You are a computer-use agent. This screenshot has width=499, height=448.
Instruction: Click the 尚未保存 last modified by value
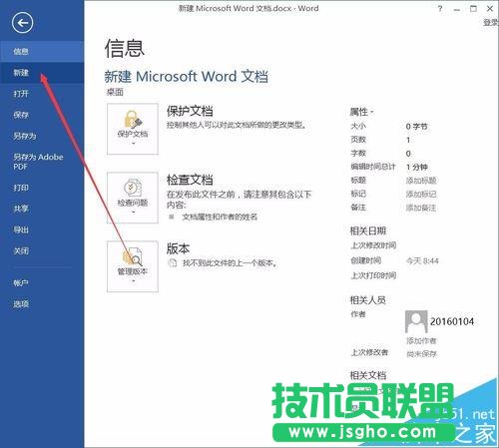pyautogui.click(x=421, y=354)
